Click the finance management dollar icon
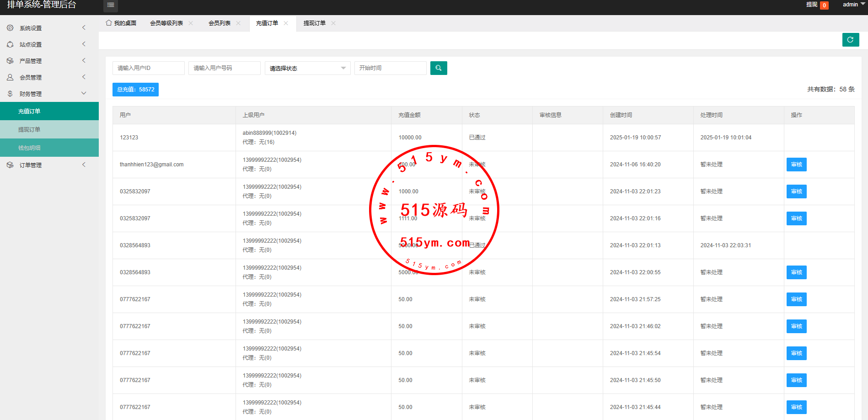Screen dimensions: 868x420 10,94
